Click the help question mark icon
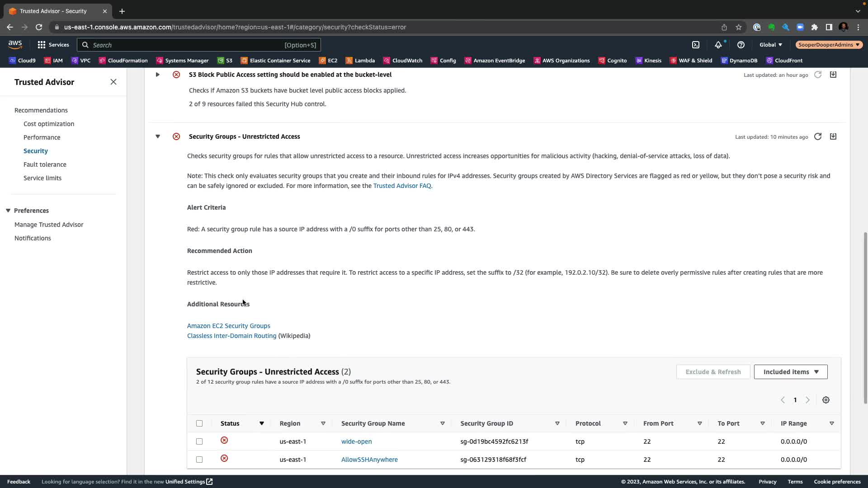The width and height of the screenshot is (868, 488). pyautogui.click(x=741, y=45)
